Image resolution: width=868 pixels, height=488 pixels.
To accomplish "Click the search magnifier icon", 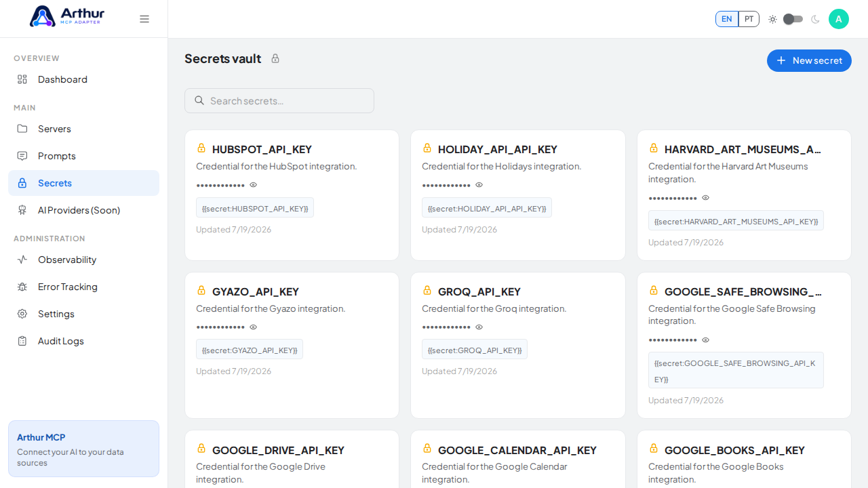I will [x=199, y=100].
